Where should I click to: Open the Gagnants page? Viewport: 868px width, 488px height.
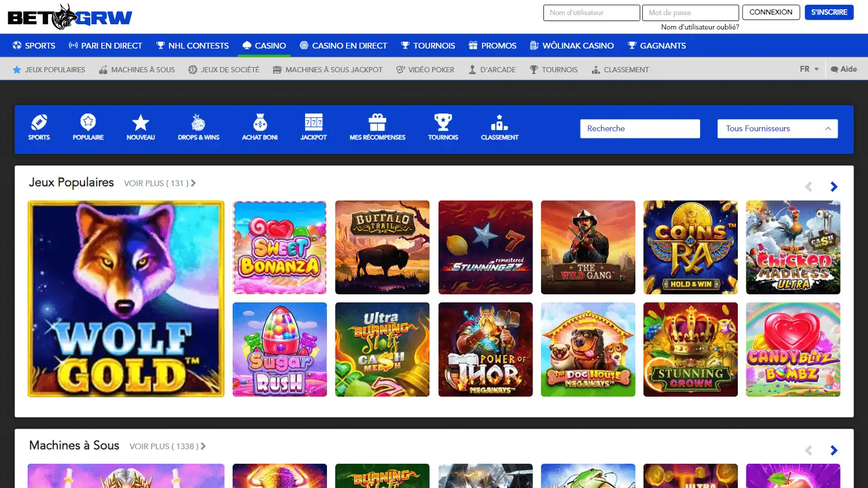point(657,45)
